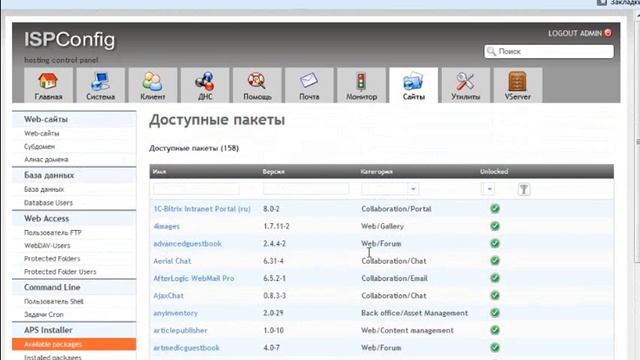Screen dimensions: 640x360
Task: Toggle unlocked status for articlepublisher
Action: tap(495, 330)
